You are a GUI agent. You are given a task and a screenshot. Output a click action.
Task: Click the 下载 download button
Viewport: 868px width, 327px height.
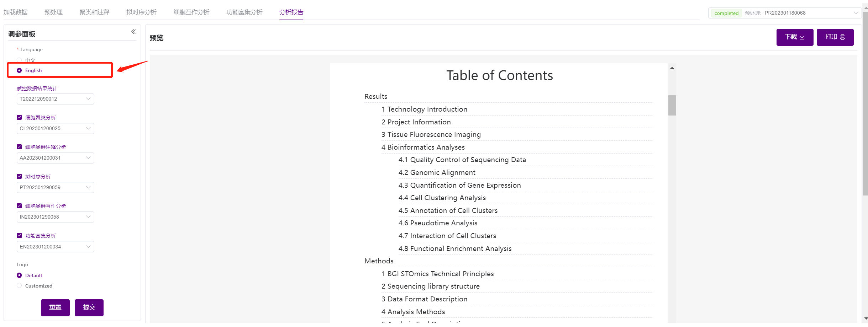click(x=794, y=37)
